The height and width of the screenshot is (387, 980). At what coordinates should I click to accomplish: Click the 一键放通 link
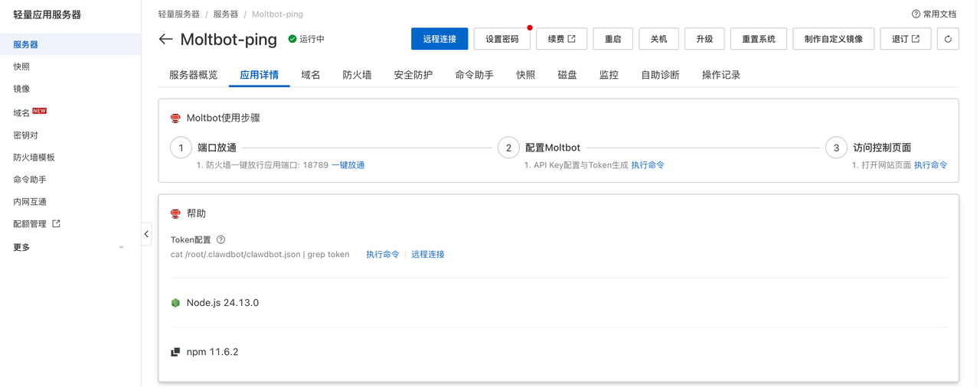point(348,165)
